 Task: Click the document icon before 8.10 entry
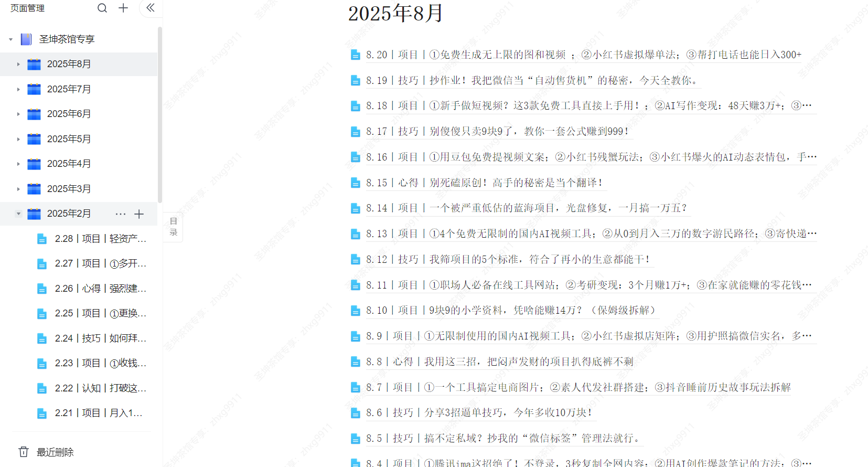pyautogui.click(x=355, y=311)
